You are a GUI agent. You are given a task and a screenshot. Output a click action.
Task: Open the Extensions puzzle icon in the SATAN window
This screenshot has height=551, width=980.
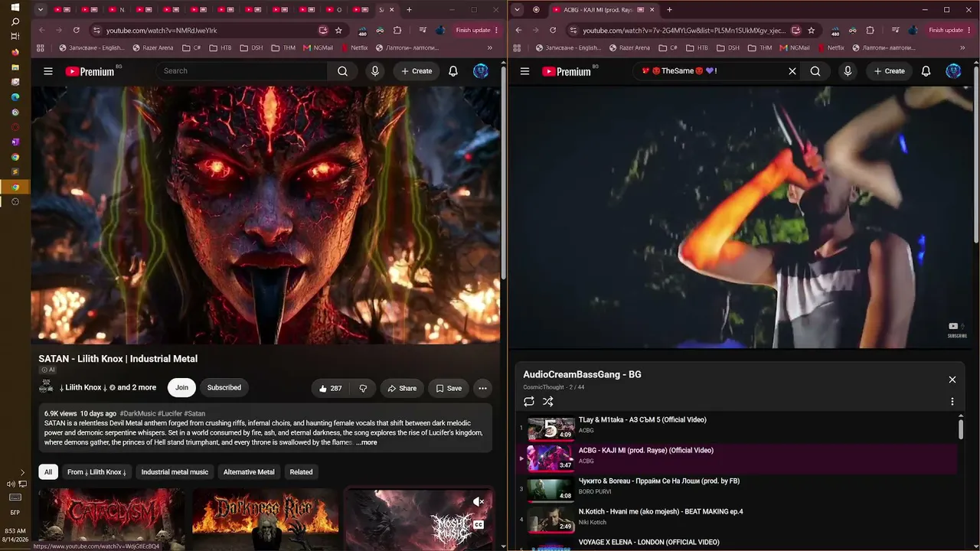[397, 30]
